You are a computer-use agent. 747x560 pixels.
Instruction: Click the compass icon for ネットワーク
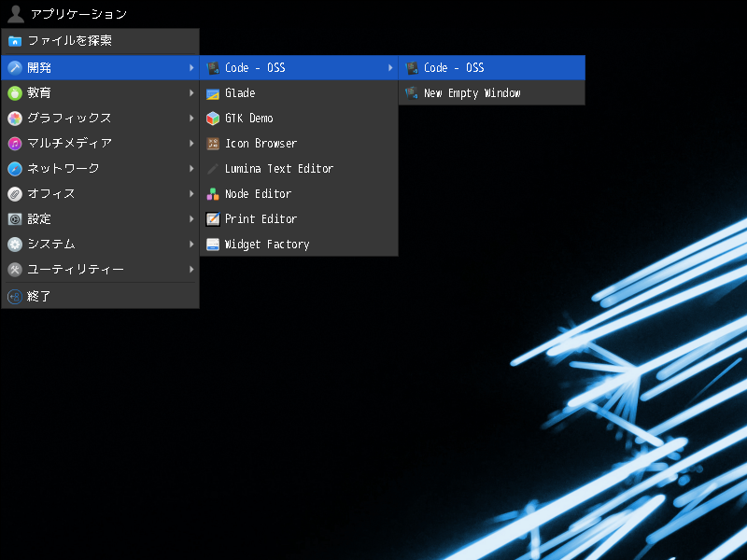coord(15,169)
